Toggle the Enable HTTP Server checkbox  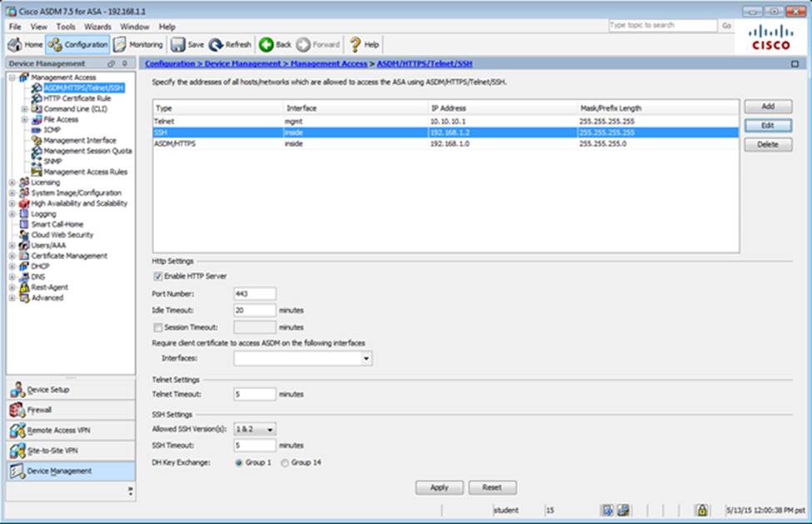[x=158, y=276]
